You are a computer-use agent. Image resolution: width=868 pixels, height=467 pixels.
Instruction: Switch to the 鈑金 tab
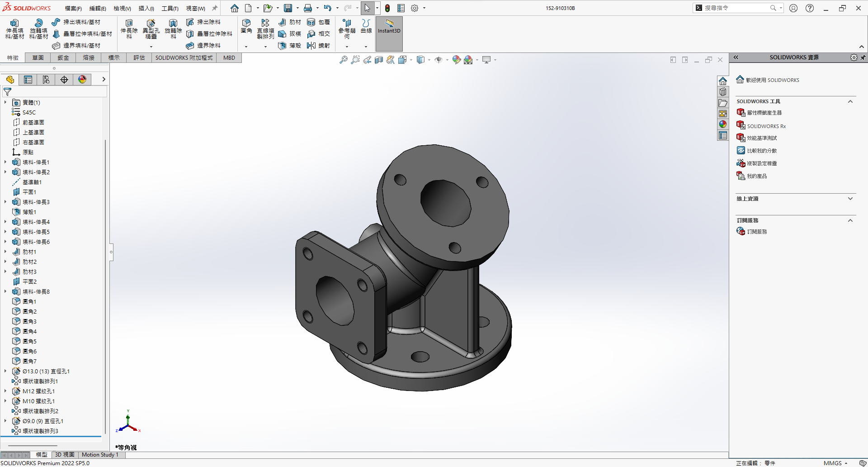(x=63, y=58)
